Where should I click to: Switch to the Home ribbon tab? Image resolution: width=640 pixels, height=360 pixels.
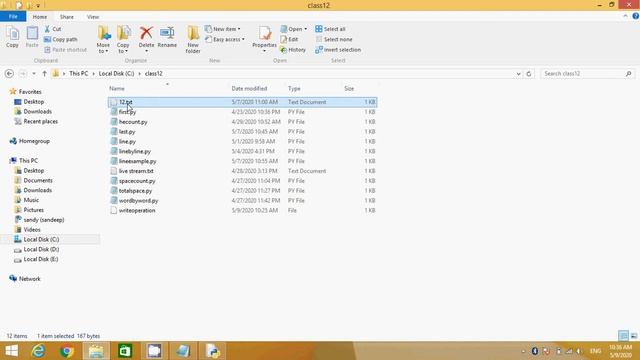pyautogui.click(x=40, y=17)
